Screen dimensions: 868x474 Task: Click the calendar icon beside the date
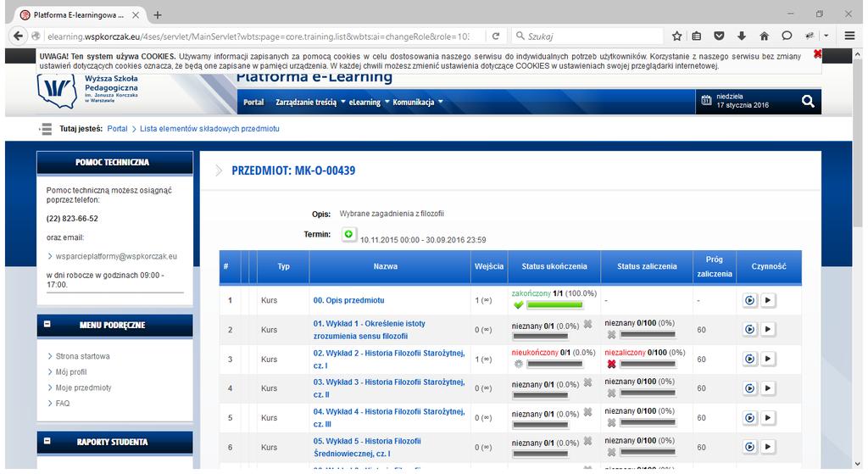click(706, 100)
